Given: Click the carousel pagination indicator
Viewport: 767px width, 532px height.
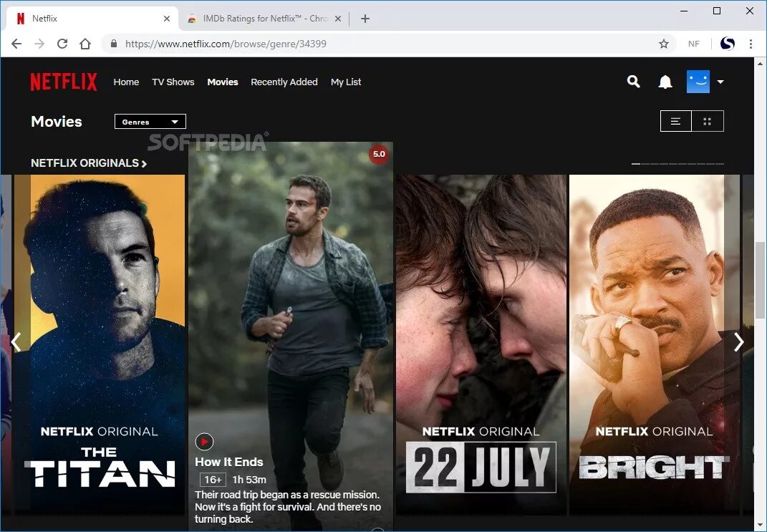Looking at the screenshot, I should [677, 164].
